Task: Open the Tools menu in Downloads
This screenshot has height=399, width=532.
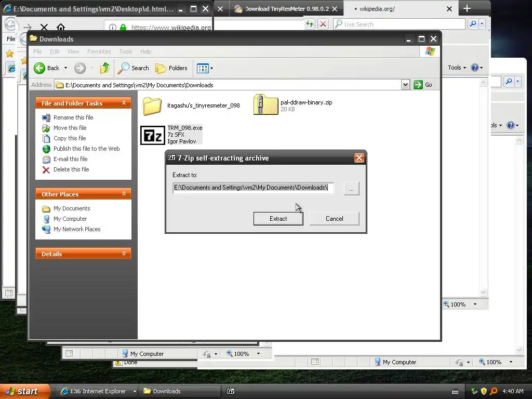Action: pyautogui.click(x=126, y=51)
